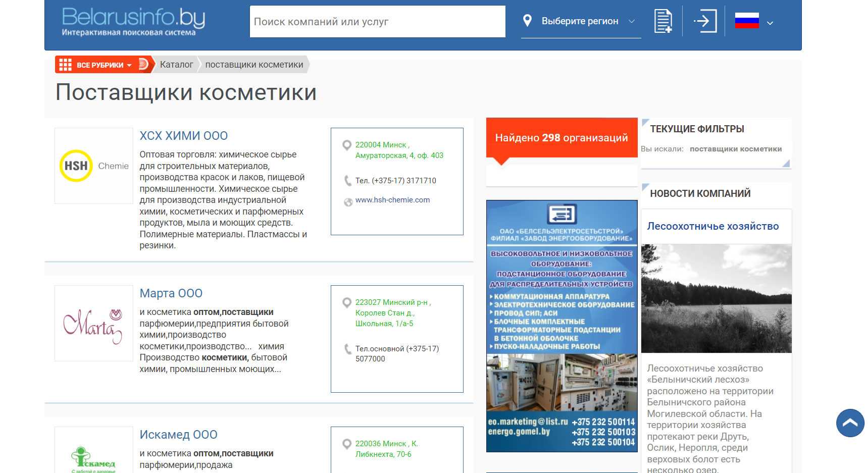Click the Russian flag language icon
Screen dimensions: 868x473
pos(747,21)
